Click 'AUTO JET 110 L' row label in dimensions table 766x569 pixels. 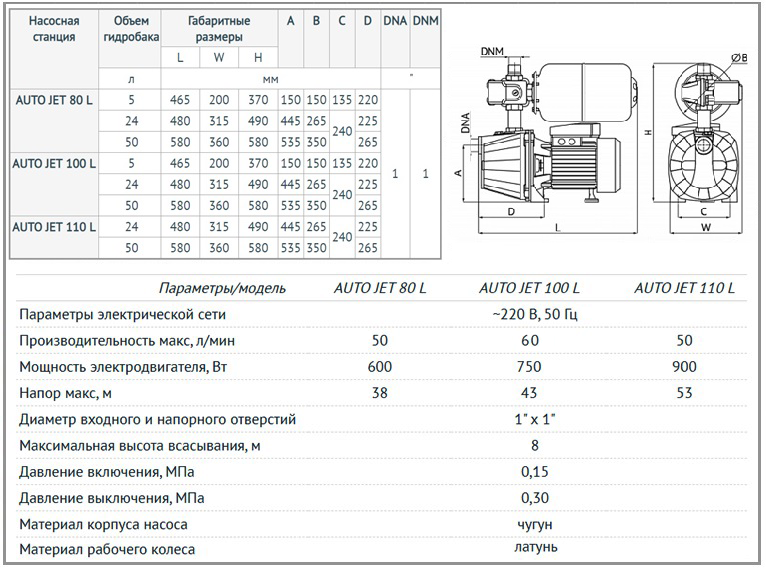54,227
